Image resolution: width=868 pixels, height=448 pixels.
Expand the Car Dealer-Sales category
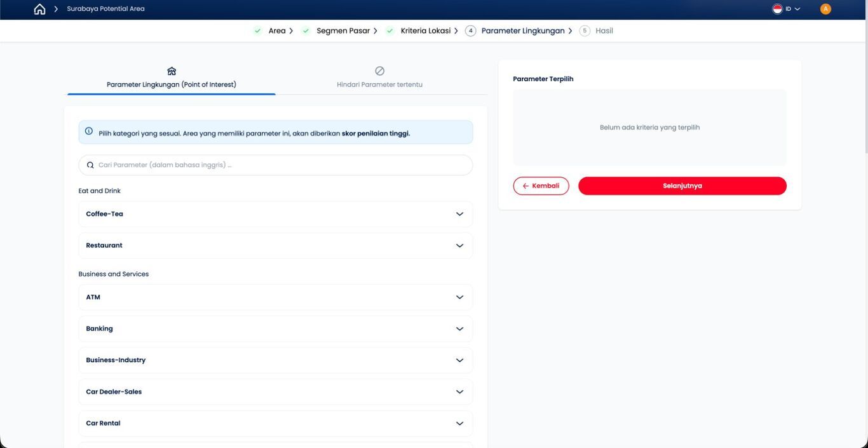(x=276, y=391)
